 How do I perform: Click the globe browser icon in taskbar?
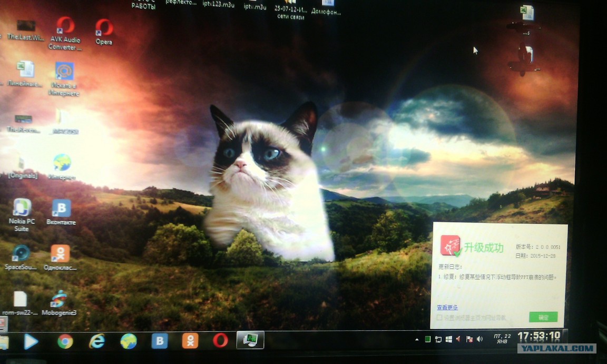pyautogui.click(x=129, y=341)
